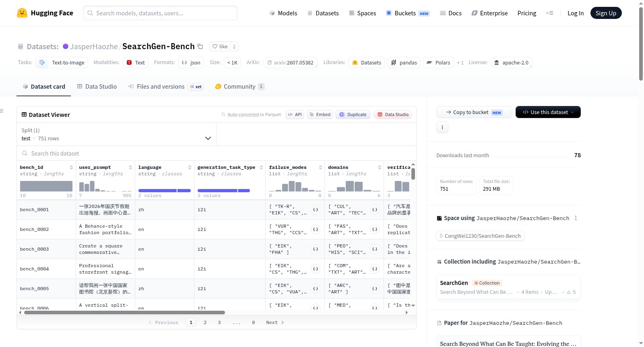Click the dataset table vertical scrollbar
644x347 pixels.
click(413, 174)
